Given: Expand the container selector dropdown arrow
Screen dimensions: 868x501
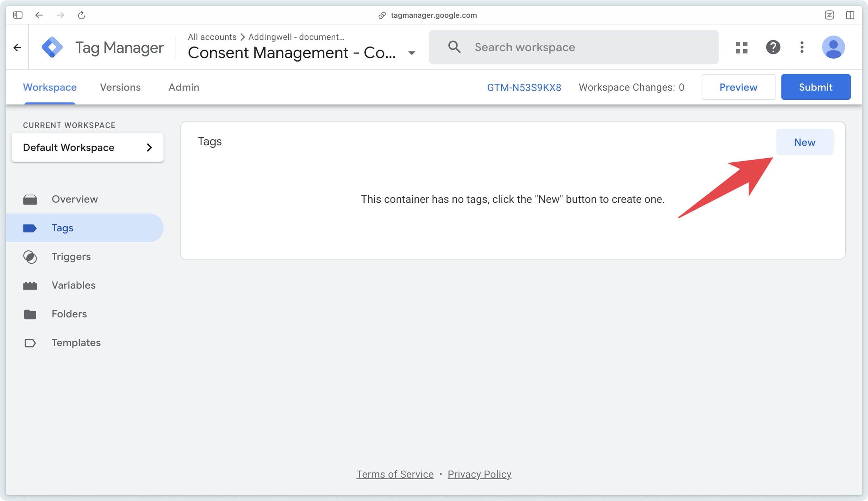Looking at the screenshot, I should click(411, 53).
